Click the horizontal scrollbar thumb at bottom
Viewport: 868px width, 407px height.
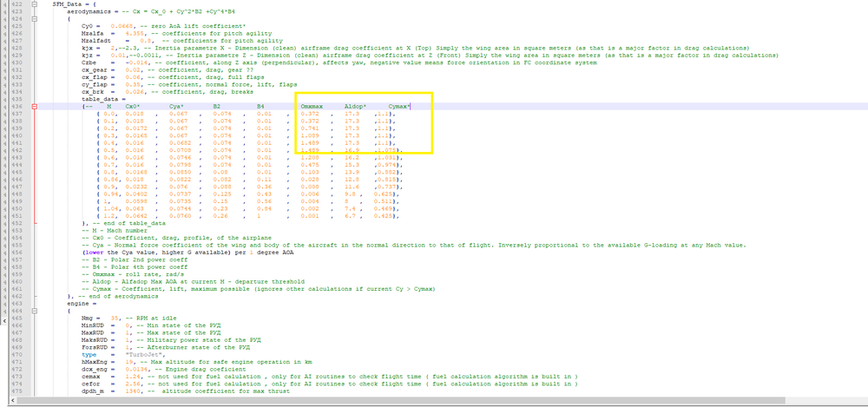click(x=401, y=400)
